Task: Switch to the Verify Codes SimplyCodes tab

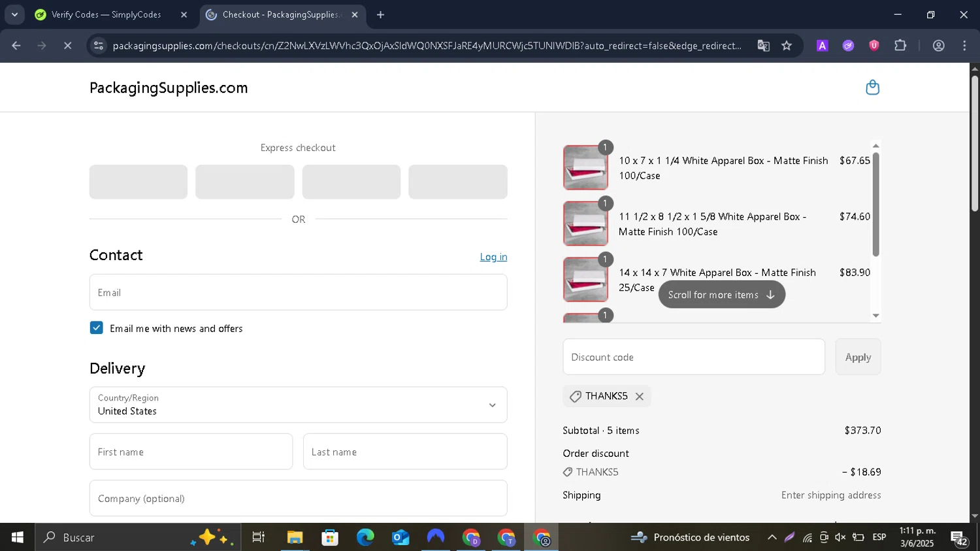Action: [111, 14]
